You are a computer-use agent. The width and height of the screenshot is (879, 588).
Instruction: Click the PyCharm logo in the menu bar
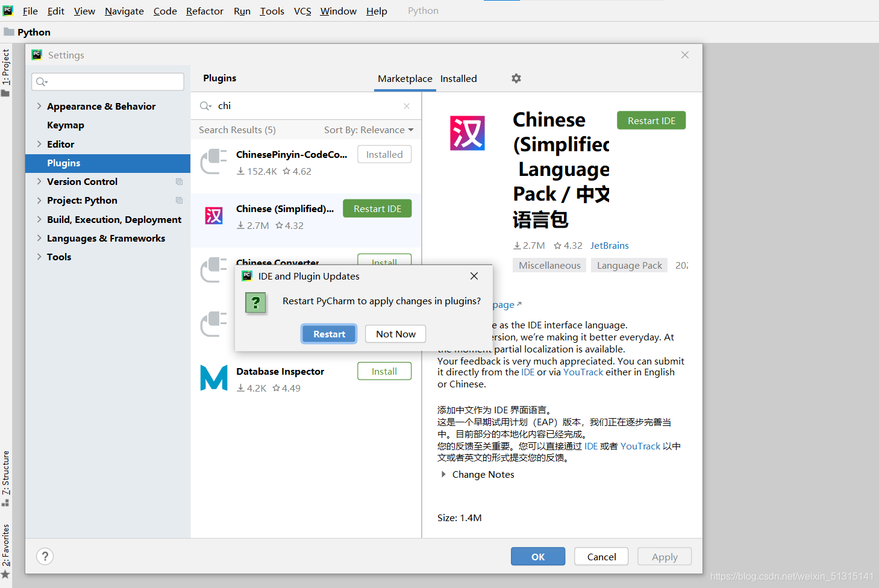[x=8, y=10]
